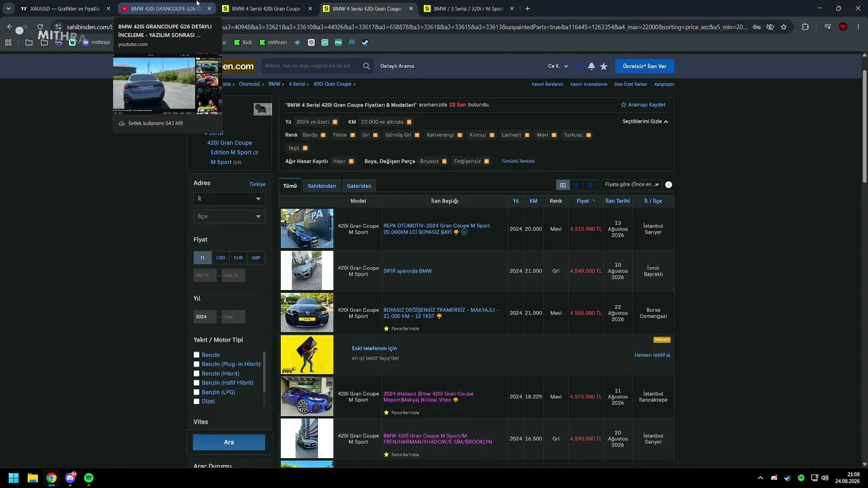The image size is (868, 488).
Task: Click 'Hemen teklif al' ad link
Action: [x=652, y=355]
